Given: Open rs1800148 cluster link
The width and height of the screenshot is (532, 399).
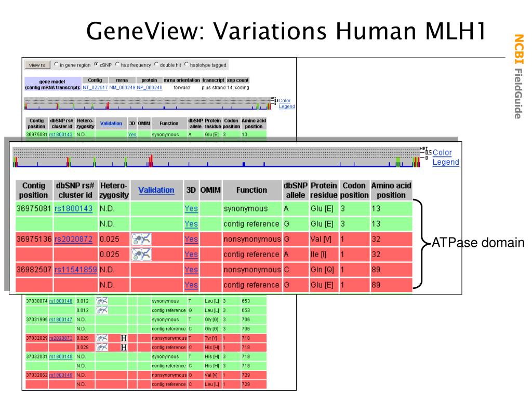Looking at the screenshot, I should point(61,356).
